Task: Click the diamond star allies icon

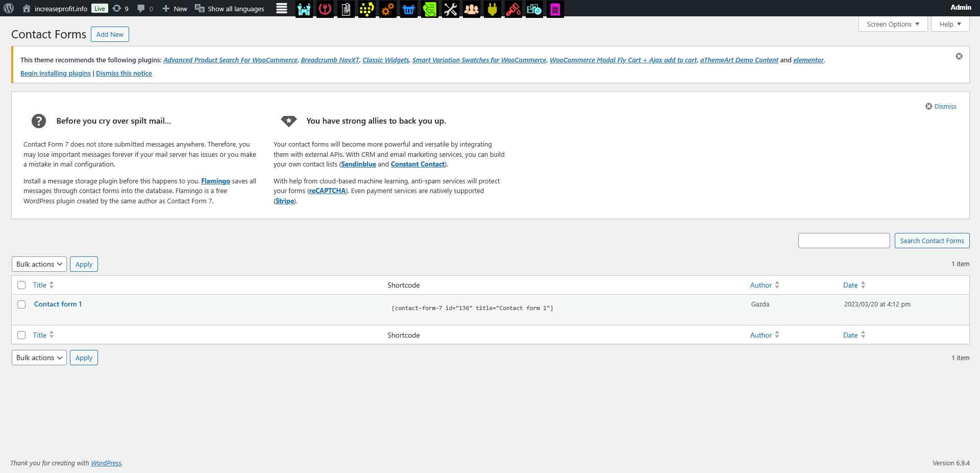Action: [289, 121]
